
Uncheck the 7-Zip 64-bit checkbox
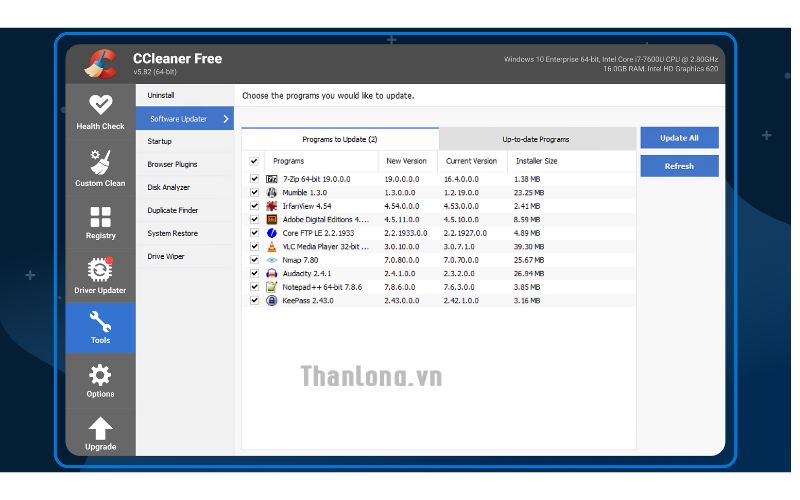pos(254,178)
